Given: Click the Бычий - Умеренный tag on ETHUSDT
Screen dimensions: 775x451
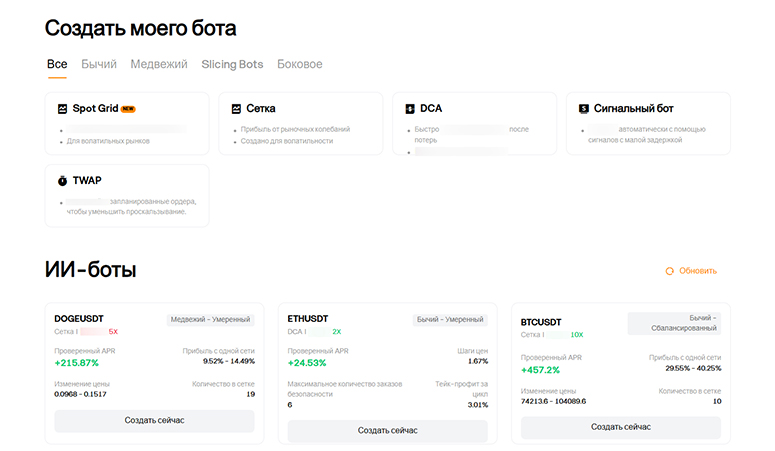Looking at the screenshot, I should (449, 320).
